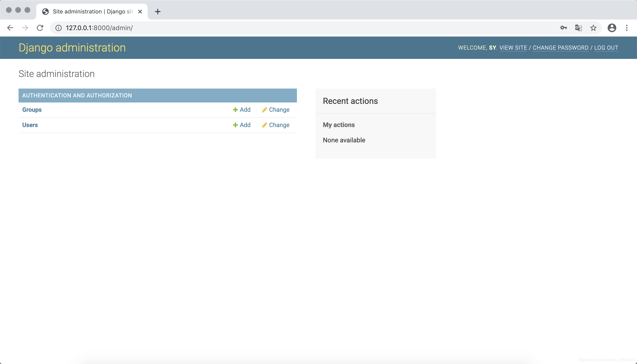Close the Site administration tab
The image size is (637, 364).
[x=140, y=12]
